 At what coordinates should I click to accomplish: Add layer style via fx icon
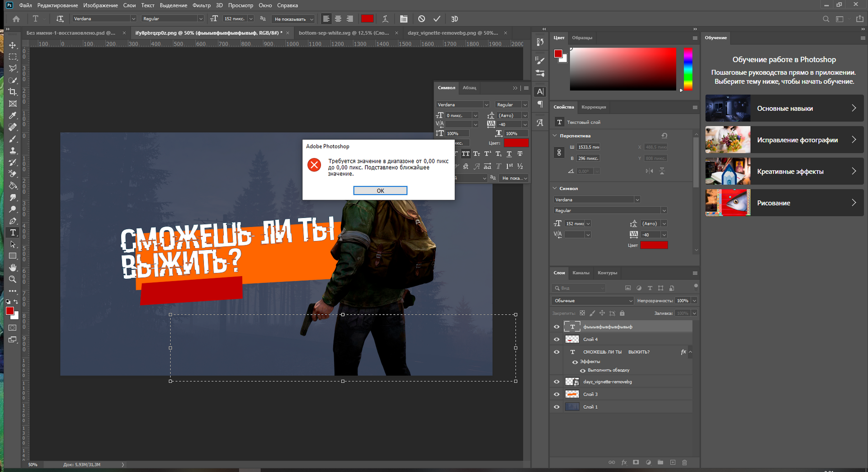point(624,462)
